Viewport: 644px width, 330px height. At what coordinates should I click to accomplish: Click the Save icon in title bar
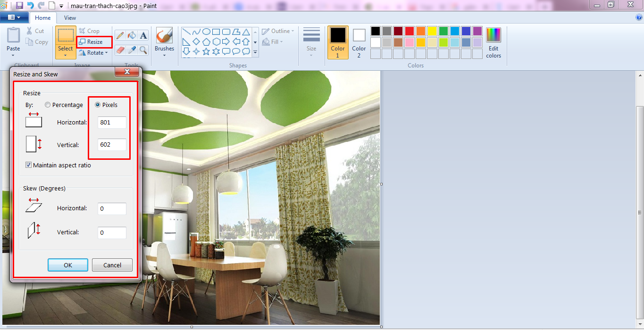(19, 5)
